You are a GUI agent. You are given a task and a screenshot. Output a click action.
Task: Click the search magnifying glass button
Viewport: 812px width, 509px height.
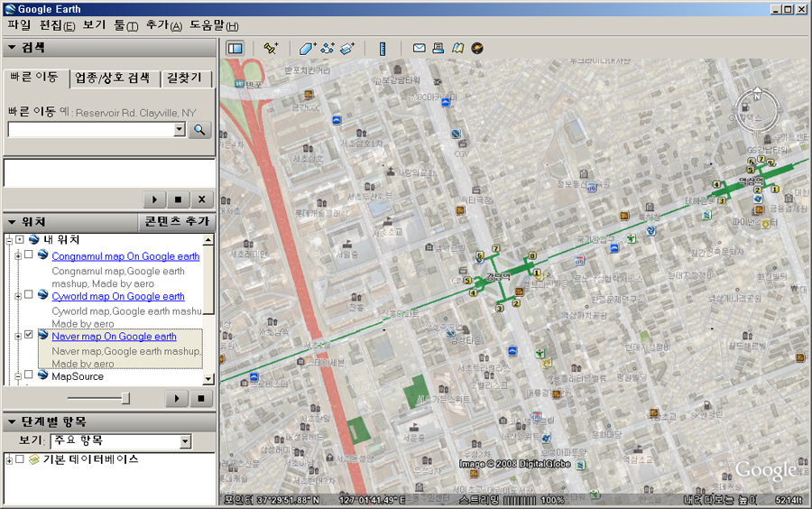[199, 129]
